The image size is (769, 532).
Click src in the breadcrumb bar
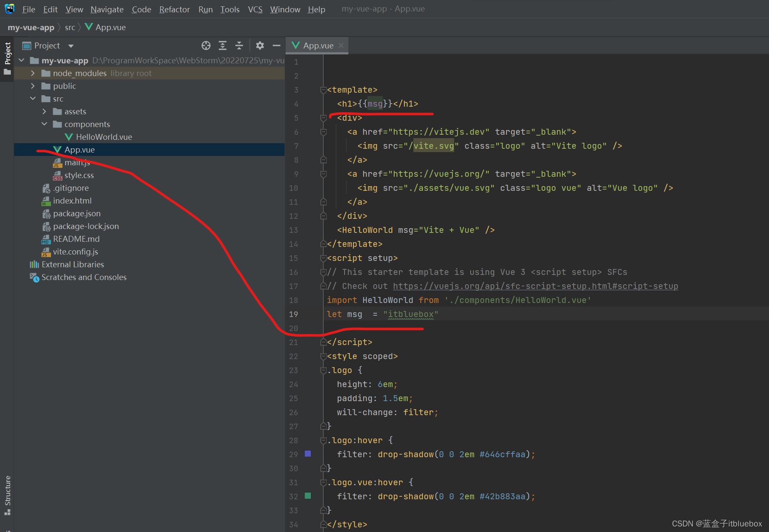tap(70, 28)
